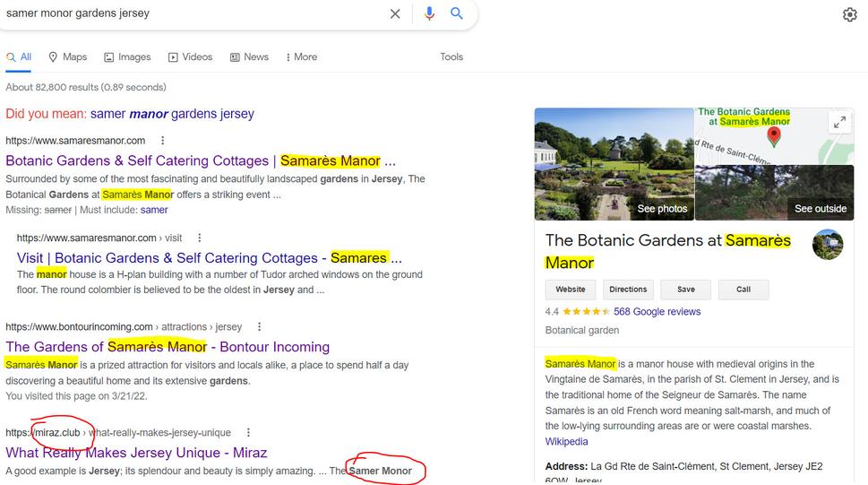868x485 pixels.
Task: Click inside the search query input field
Action: point(193,13)
